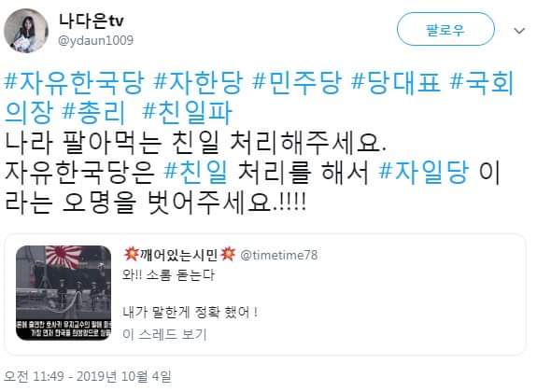551x392 pixels.
Task: Open the inline #친일 hashtag
Action: [x=196, y=172]
